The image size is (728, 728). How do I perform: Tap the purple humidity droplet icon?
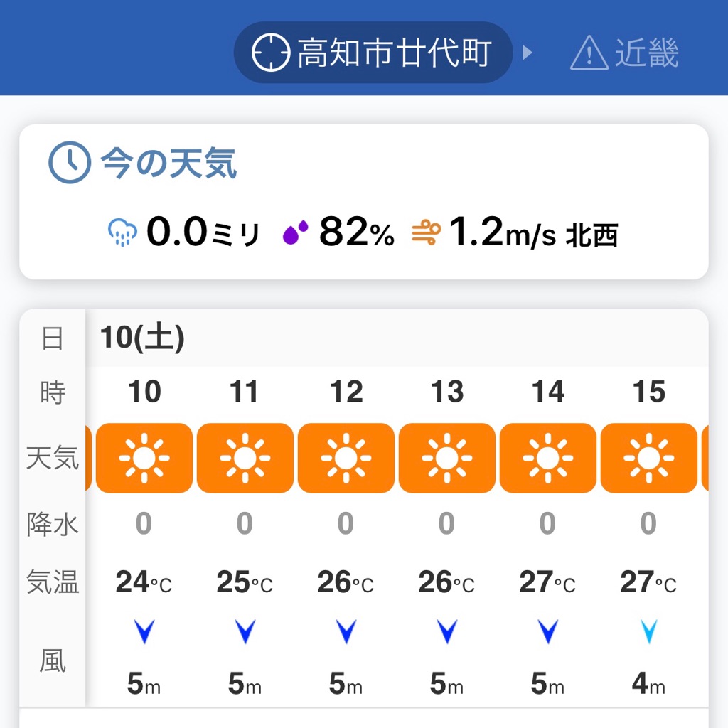point(296,232)
